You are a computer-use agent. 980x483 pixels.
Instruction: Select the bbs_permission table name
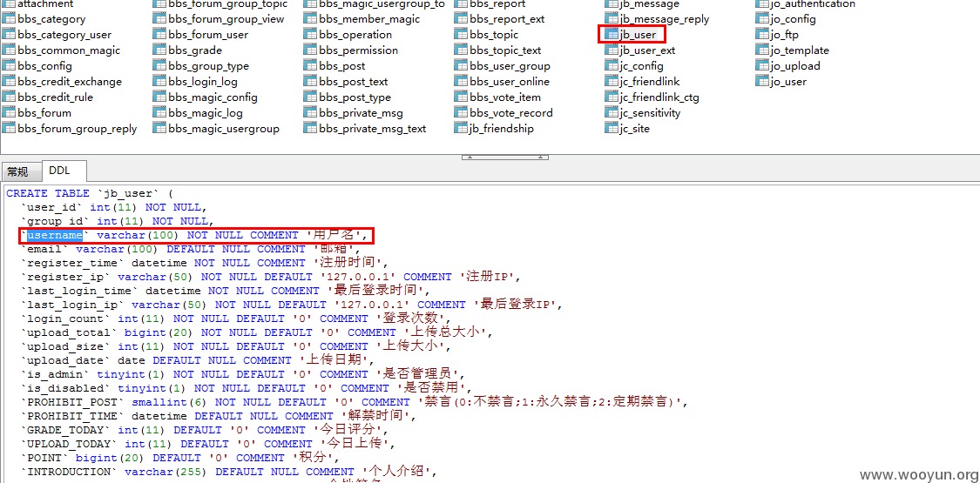click(358, 50)
